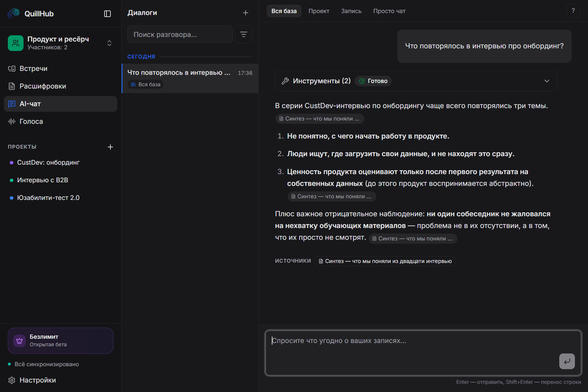Click the green workspace avatar icon
Image resolution: width=588 pixels, height=392 pixels.
[16, 43]
